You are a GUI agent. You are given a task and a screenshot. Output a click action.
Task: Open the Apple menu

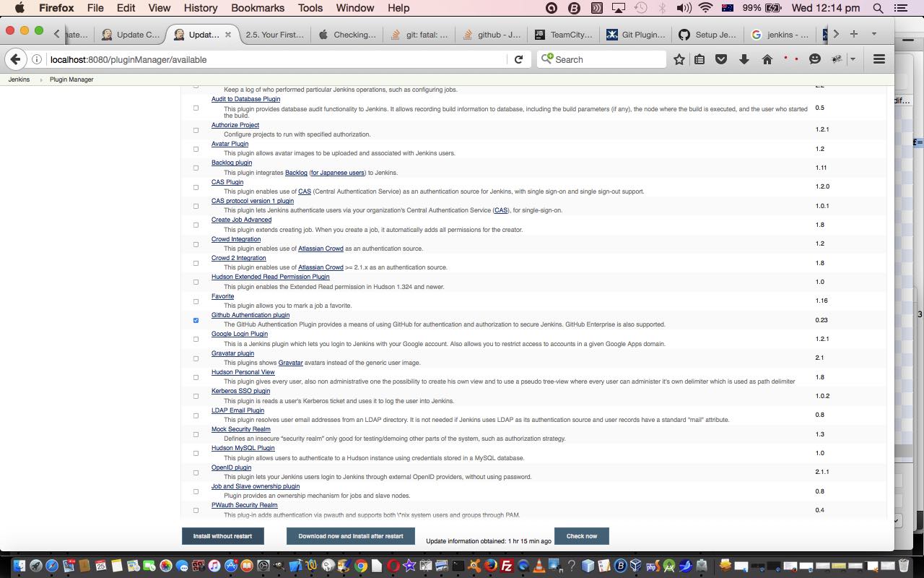[19, 8]
